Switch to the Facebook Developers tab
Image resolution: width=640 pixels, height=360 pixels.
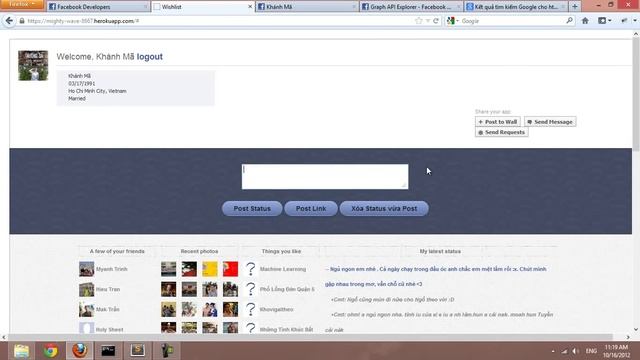(x=98, y=7)
